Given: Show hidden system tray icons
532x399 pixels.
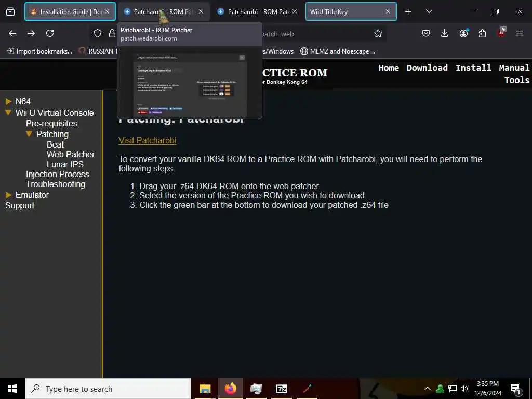Looking at the screenshot, I should pos(428,389).
